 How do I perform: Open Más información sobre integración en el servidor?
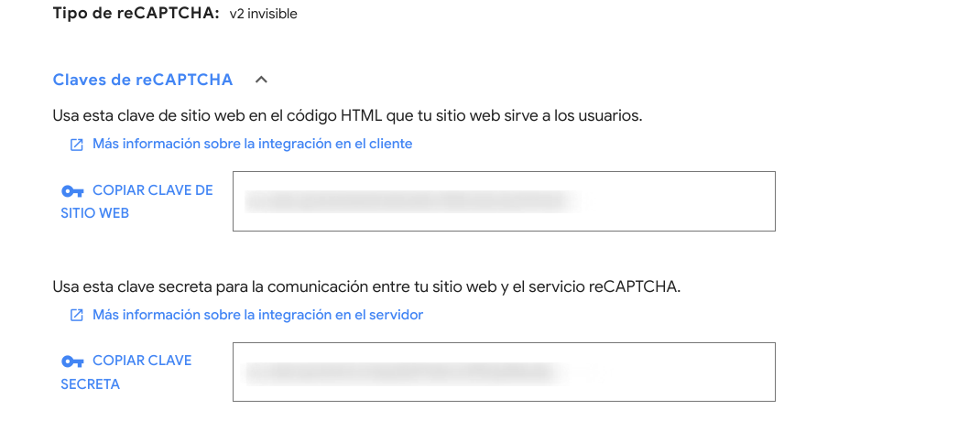click(x=257, y=315)
